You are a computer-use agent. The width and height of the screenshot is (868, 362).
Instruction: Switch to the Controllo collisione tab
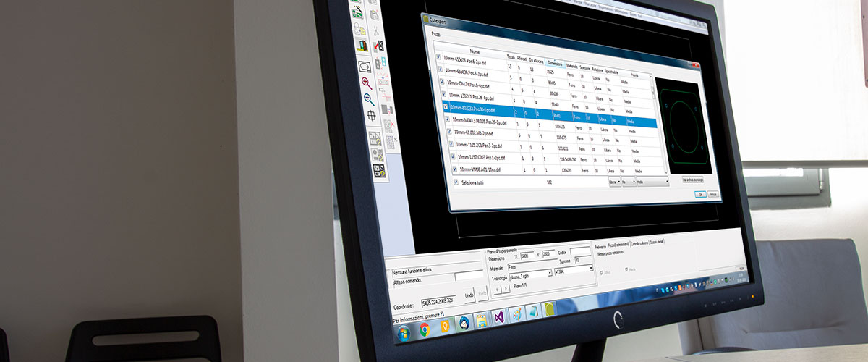pos(639,243)
